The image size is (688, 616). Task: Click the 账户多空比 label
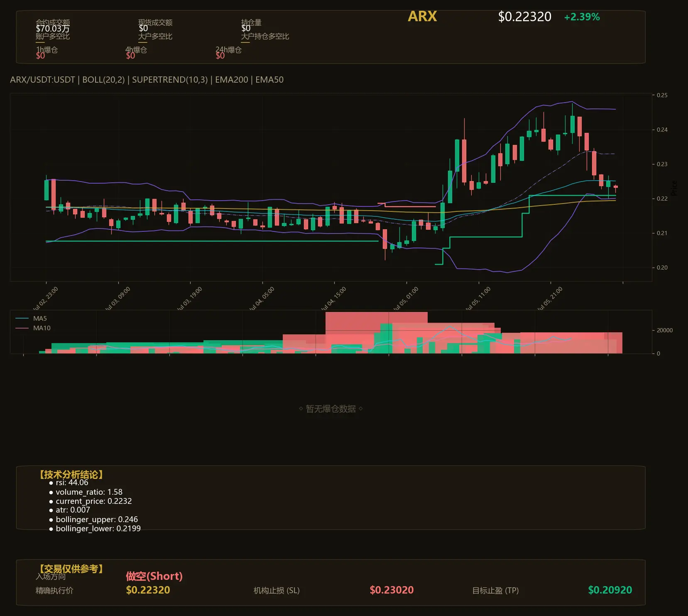(x=53, y=37)
